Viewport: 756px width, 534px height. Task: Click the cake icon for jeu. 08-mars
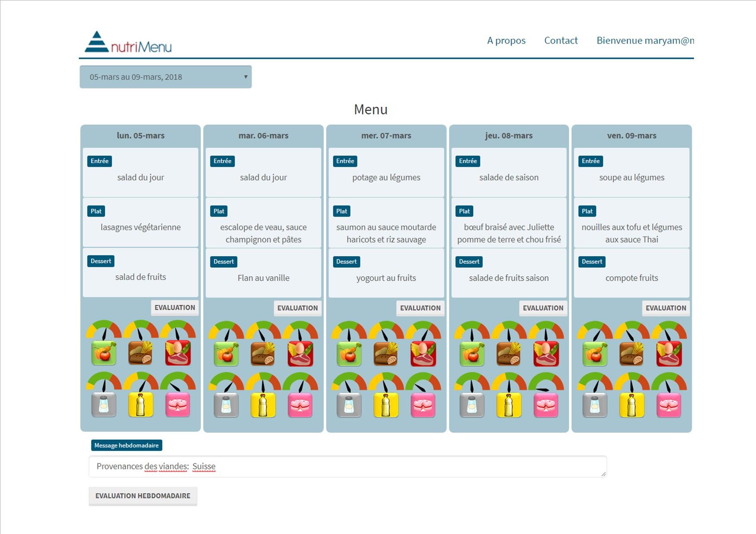point(546,405)
